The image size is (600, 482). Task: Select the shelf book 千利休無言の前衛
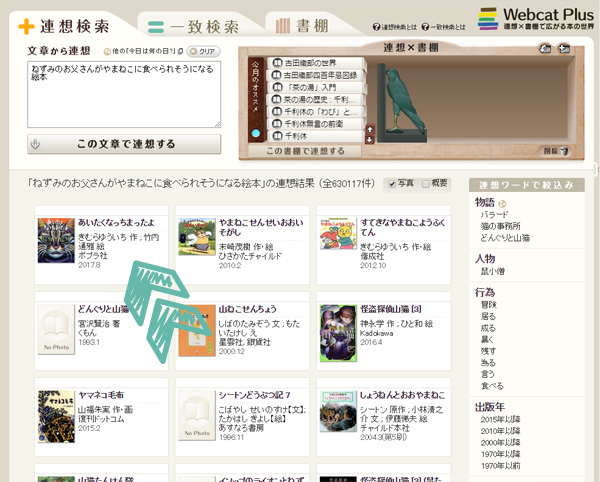point(315,124)
